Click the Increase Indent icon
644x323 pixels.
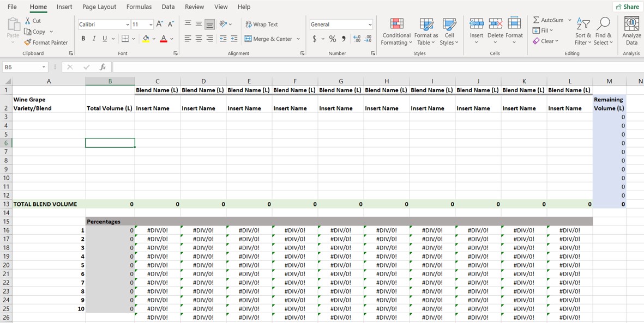point(234,39)
